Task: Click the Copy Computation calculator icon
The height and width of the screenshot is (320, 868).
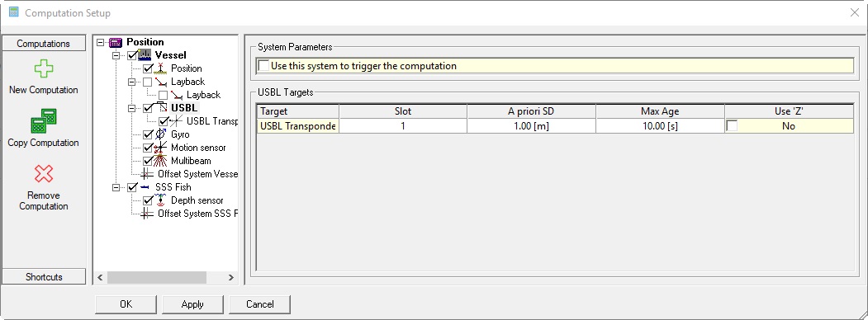Action: [44, 120]
